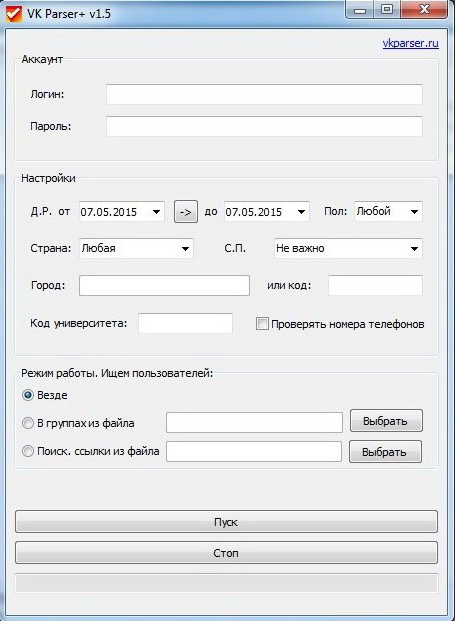Open the 'до' date dropdown
Screen dimensions: 455x621
pyautogui.click(x=267, y=212)
